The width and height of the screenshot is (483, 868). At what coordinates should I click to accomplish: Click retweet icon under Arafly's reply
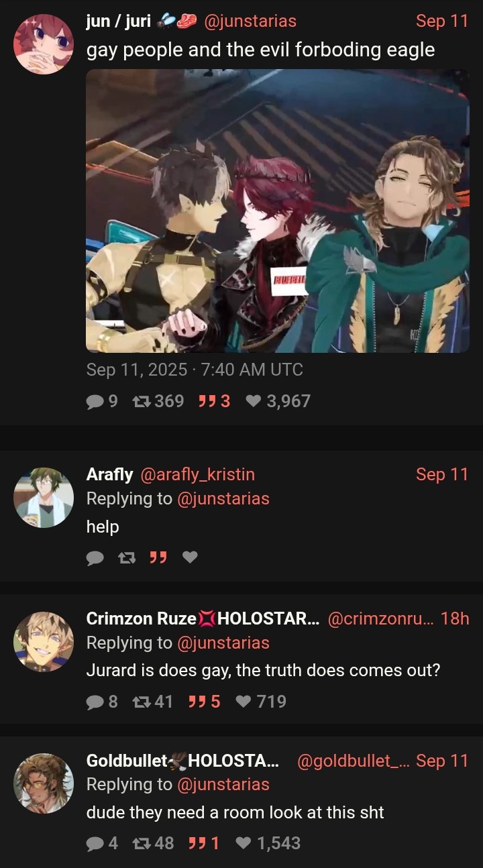pyautogui.click(x=127, y=557)
